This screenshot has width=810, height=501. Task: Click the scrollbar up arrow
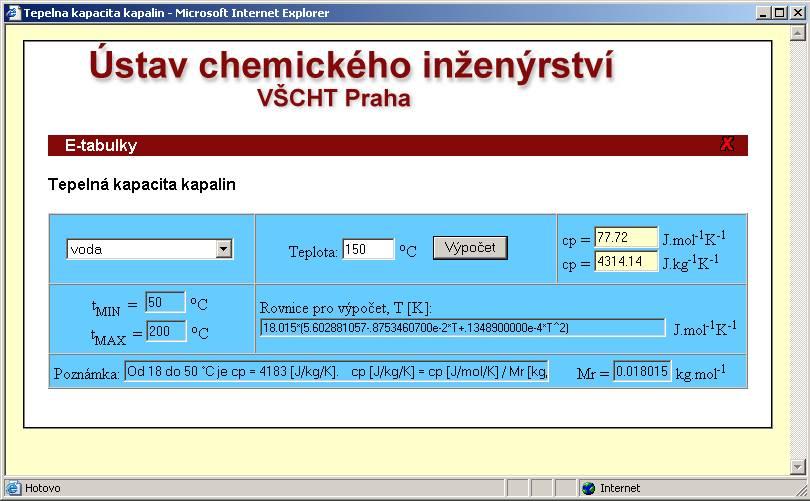point(797,33)
